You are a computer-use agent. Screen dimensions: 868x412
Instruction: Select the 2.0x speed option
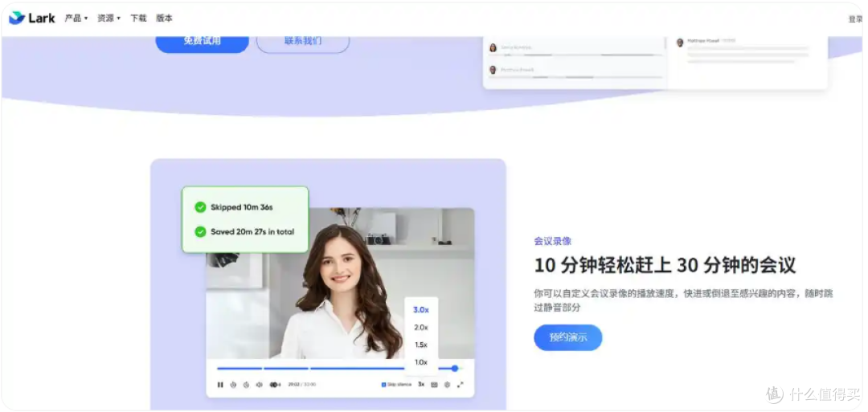[420, 328]
